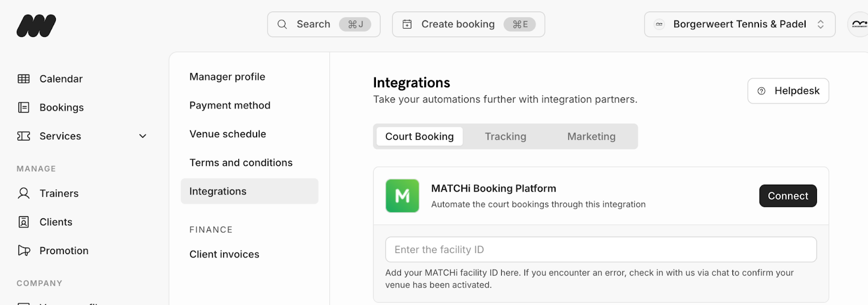This screenshot has width=868, height=305.
Task: Open the Borgerweert Tennis & Padel venue switcher
Action: [739, 24]
